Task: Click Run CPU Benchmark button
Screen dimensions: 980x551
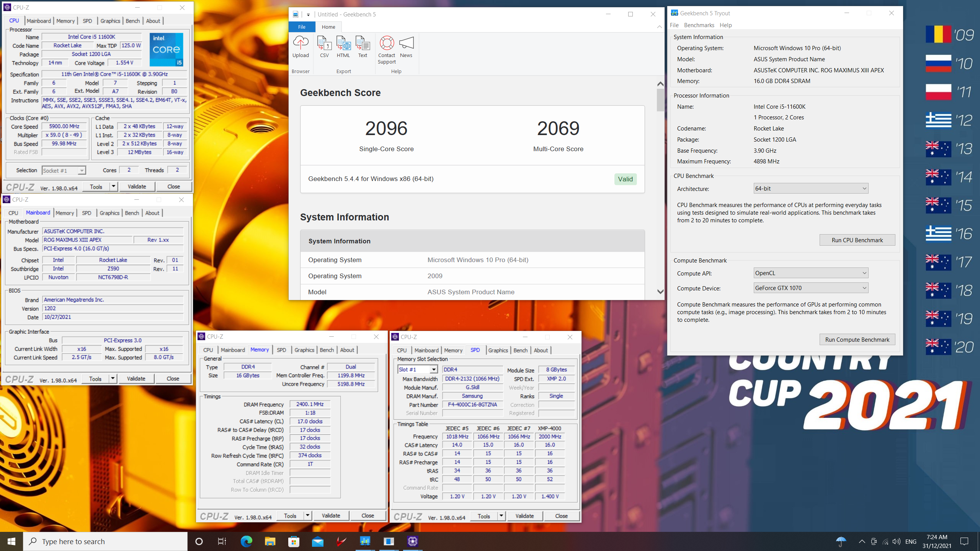Action: [x=857, y=240]
